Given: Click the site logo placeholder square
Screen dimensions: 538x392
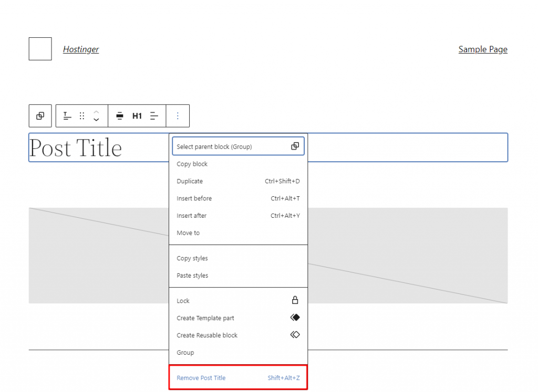Looking at the screenshot, I should [39, 48].
